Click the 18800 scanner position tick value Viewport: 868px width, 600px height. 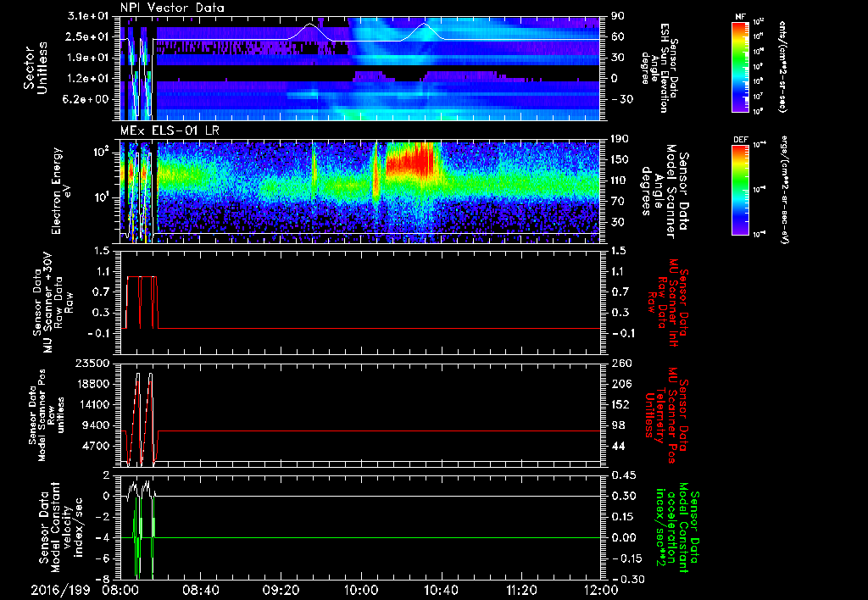[x=92, y=384]
